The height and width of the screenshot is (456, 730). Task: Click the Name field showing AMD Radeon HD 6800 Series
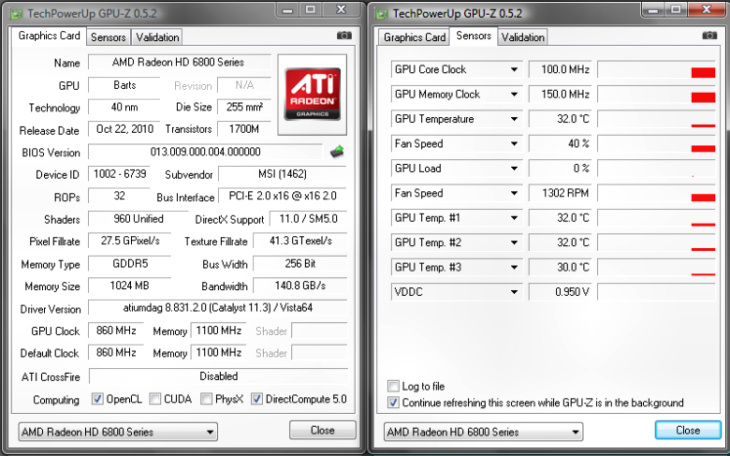(179, 62)
